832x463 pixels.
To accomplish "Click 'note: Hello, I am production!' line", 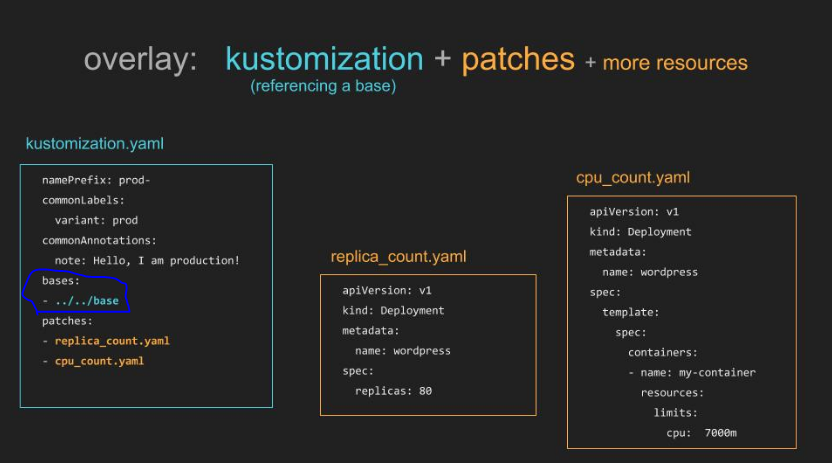I will [147, 260].
